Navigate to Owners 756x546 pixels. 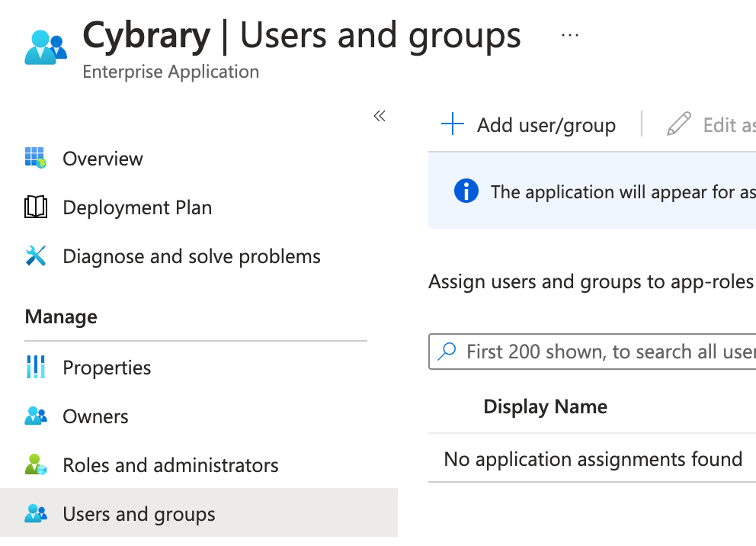tap(95, 416)
